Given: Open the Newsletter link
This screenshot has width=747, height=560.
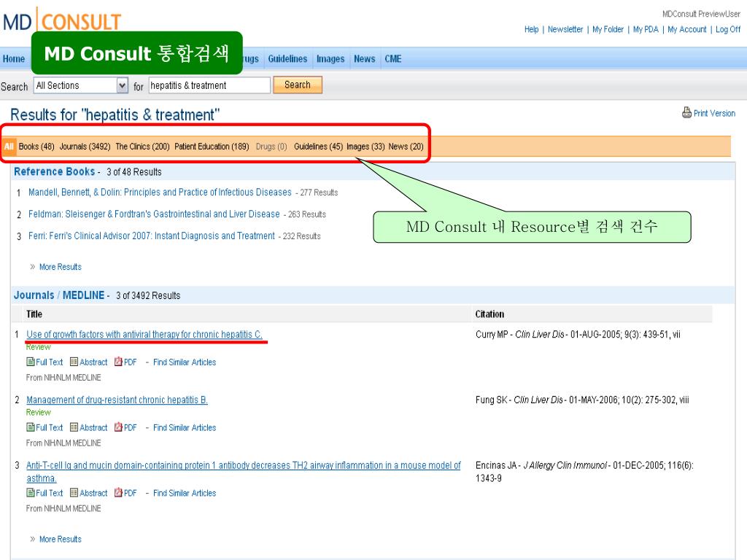Looking at the screenshot, I should [565, 29].
